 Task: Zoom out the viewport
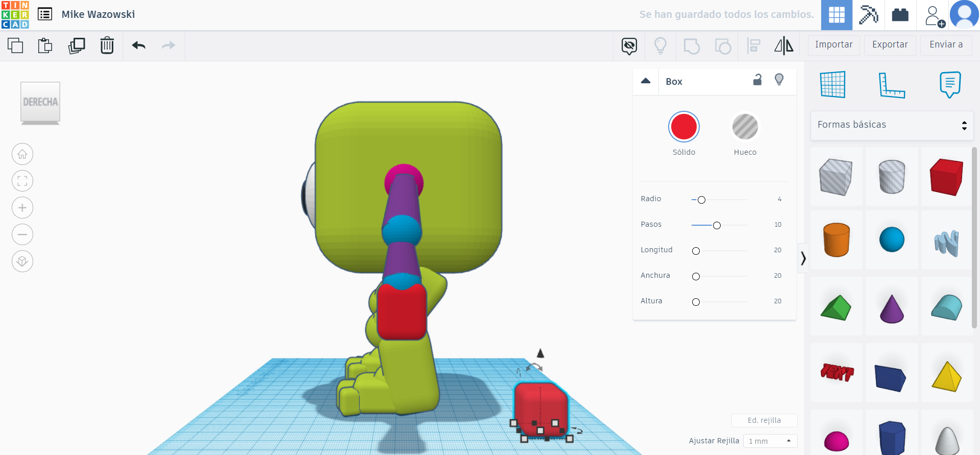(22, 234)
